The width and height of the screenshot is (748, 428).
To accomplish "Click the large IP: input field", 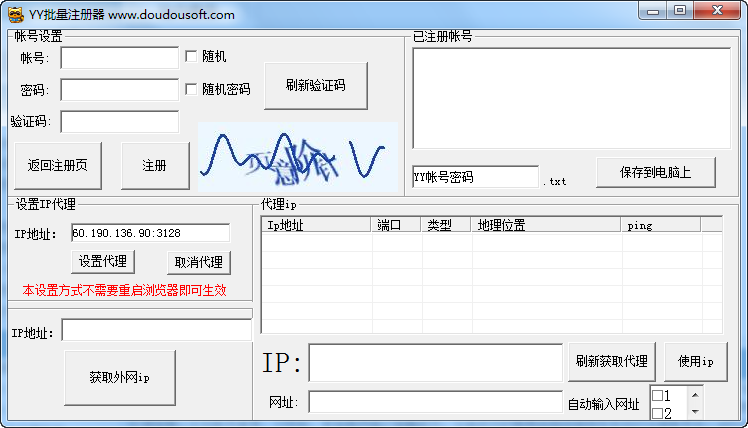I will [x=436, y=363].
